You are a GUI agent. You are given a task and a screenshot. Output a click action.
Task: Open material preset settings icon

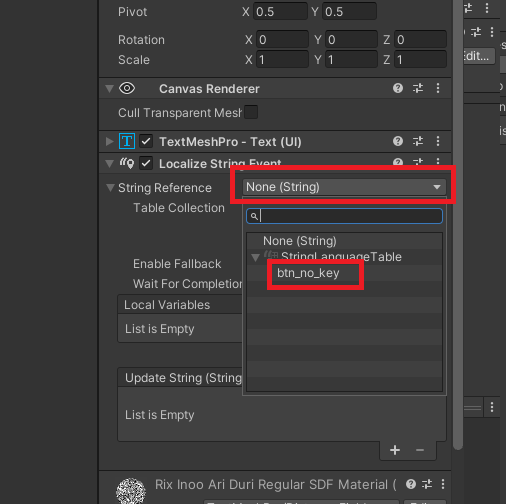427,484
